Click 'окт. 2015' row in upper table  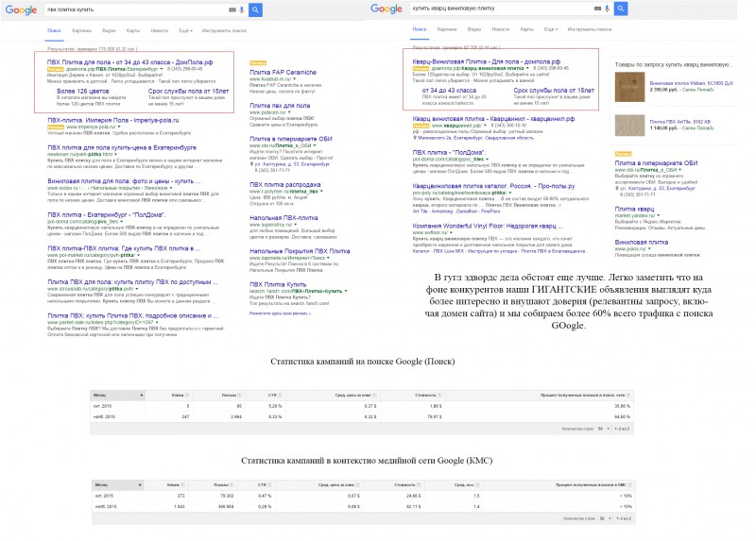[362, 406]
